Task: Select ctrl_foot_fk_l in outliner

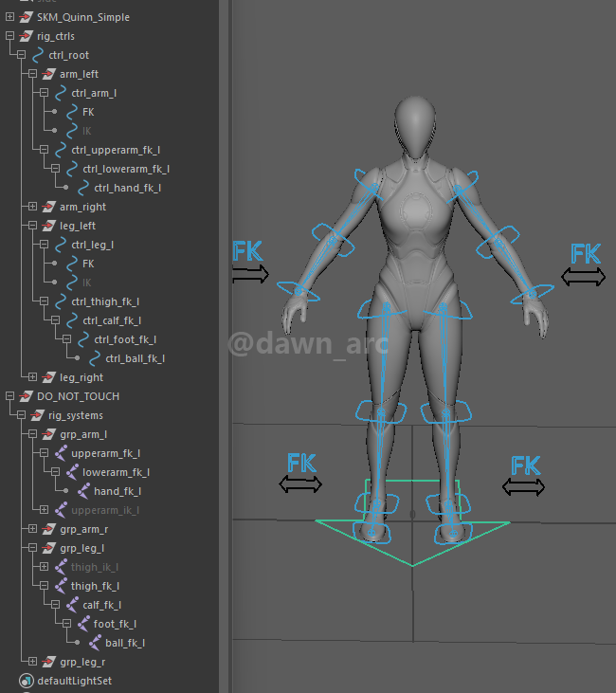Action: coord(125,340)
